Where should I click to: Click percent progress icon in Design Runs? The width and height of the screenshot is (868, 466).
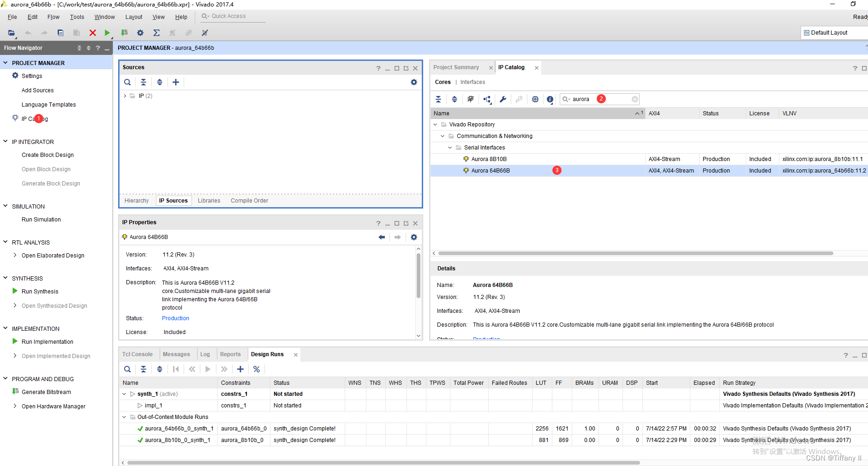(257, 369)
